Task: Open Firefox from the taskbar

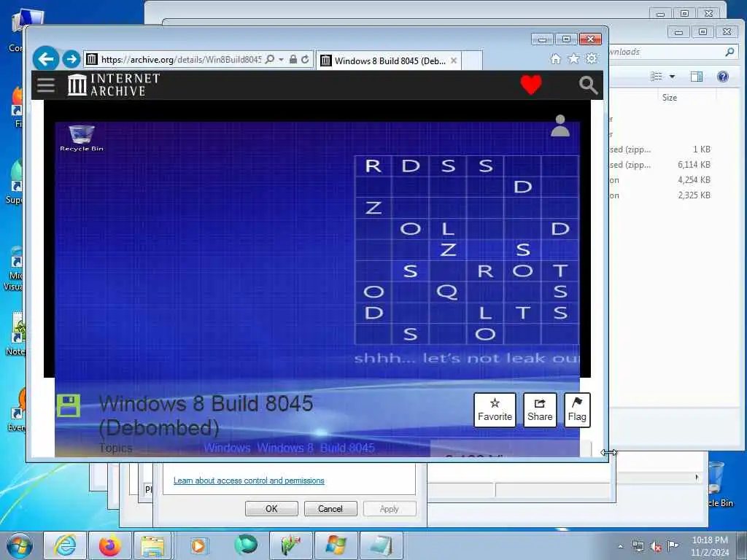Action: point(110,545)
